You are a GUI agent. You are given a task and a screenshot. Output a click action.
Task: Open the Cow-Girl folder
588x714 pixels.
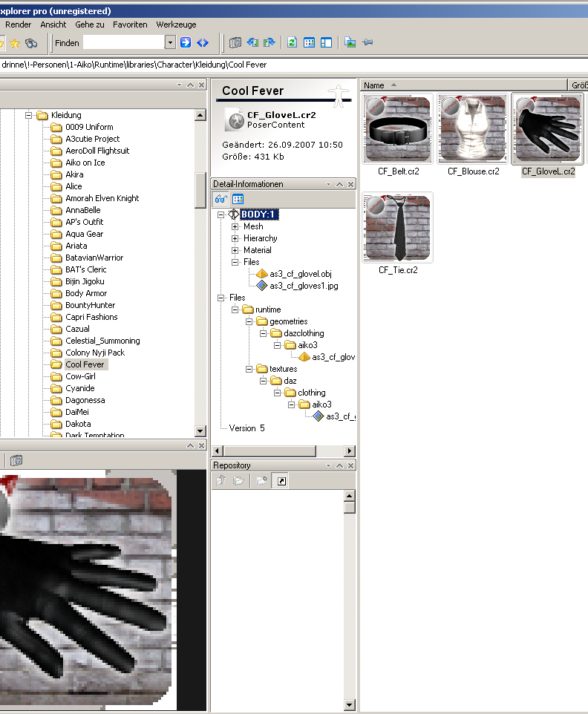pyautogui.click(x=81, y=376)
